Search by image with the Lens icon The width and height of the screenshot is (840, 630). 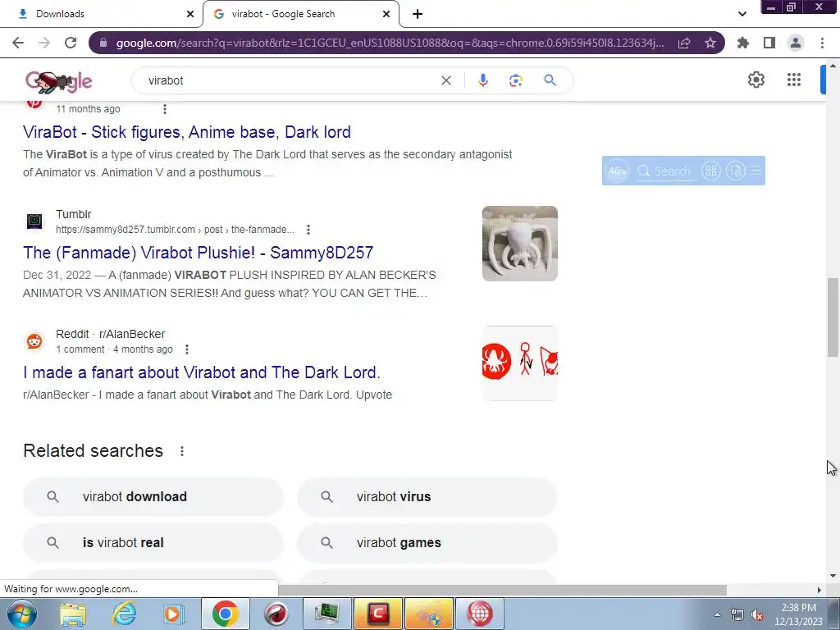point(515,80)
